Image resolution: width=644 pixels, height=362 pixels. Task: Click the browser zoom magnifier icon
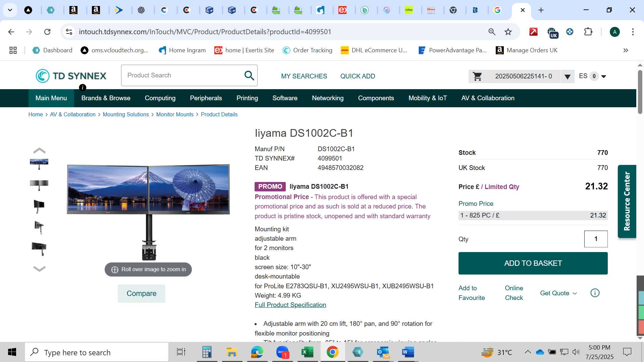(x=492, y=32)
